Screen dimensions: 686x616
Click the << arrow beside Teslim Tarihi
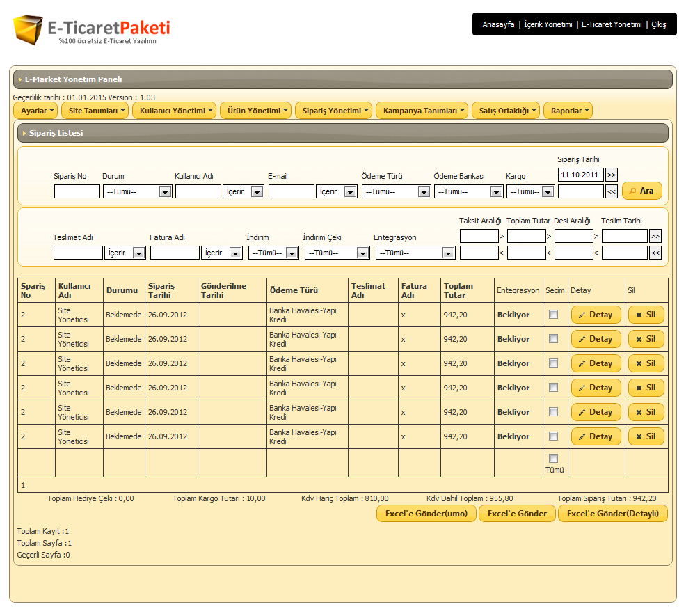655,253
